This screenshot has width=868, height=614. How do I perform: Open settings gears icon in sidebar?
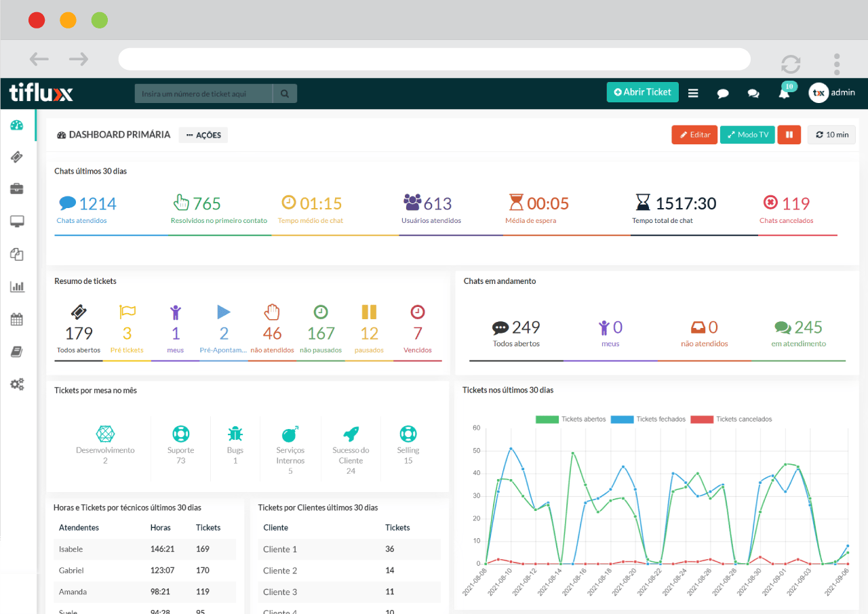pyautogui.click(x=17, y=384)
